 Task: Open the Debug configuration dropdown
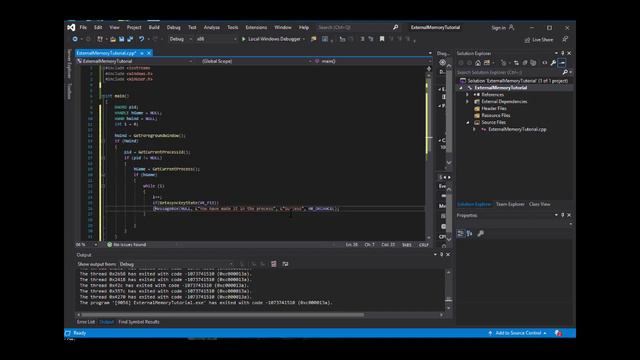point(180,39)
